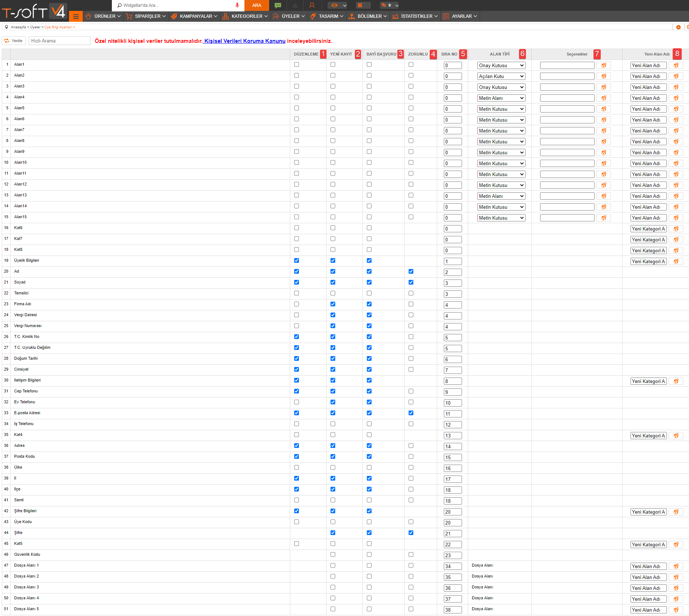
Task: Uncheck Zorunlu for Ad row
Action: [411, 271]
